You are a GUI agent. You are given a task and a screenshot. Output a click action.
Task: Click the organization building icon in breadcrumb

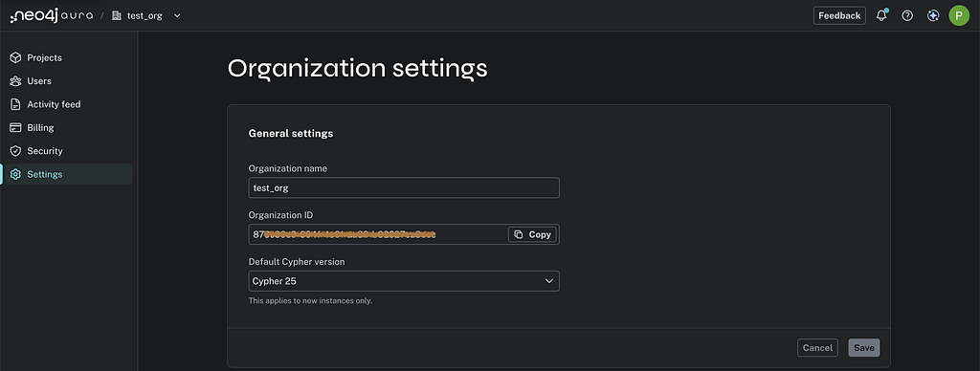[x=116, y=15]
